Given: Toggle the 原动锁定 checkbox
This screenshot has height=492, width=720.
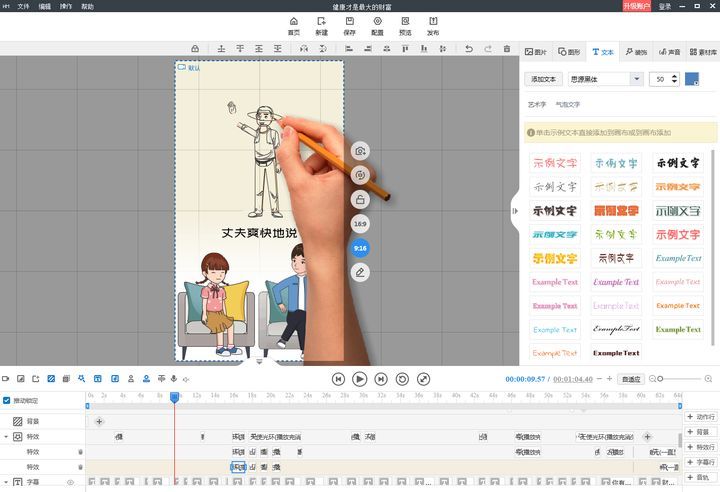Looking at the screenshot, I should click(7, 400).
